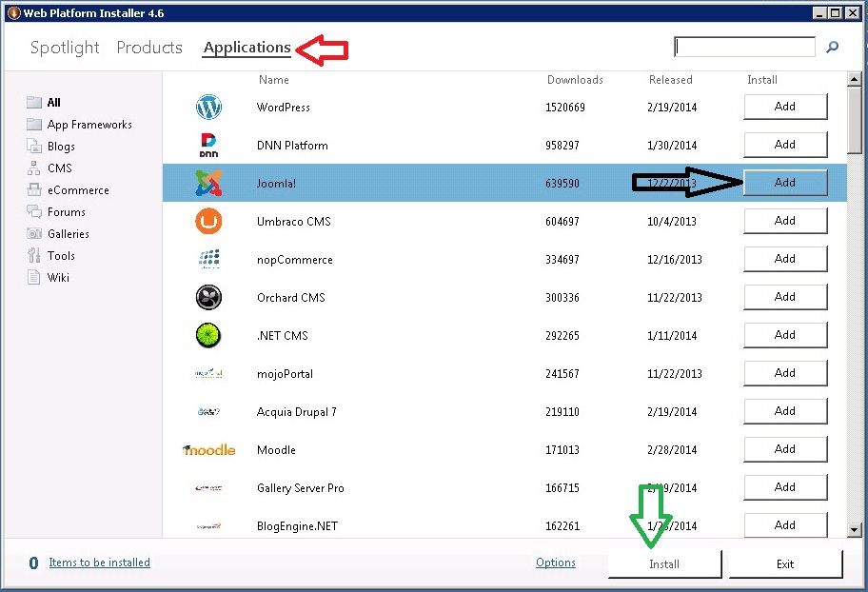Click the Exit button
The width and height of the screenshot is (868, 592).
pyautogui.click(x=785, y=563)
